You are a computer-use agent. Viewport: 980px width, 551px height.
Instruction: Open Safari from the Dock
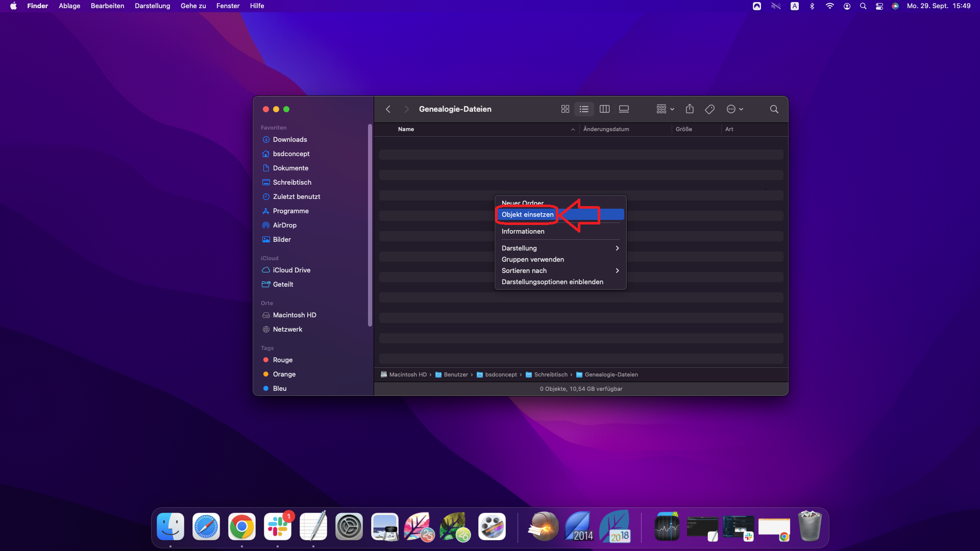pos(206,527)
